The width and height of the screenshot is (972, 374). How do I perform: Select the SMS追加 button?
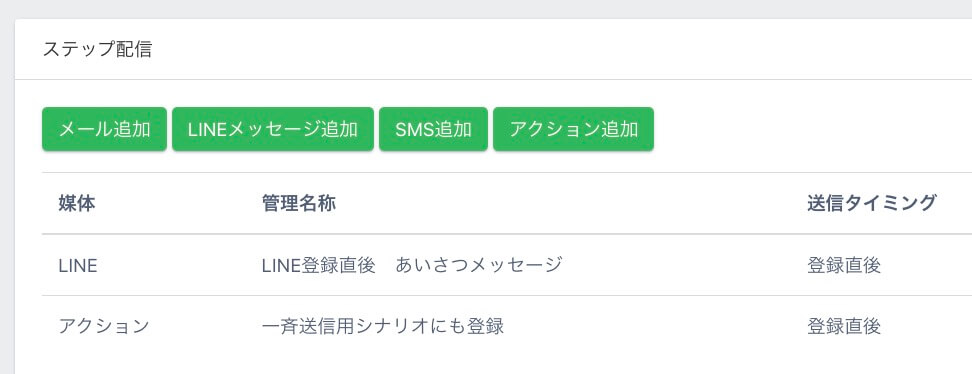tap(433, 129)
